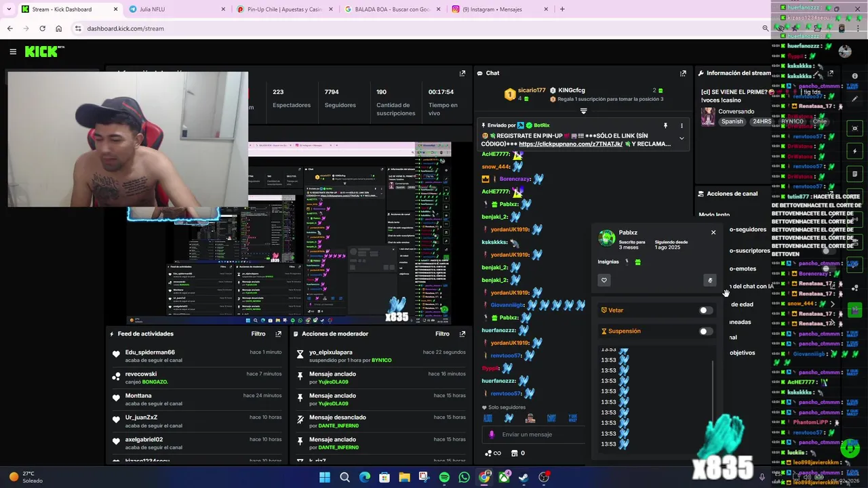This screenshot has height=488, width=868.
Task: Switch to the Pin-Up Chile tab
Action: click(285, 9)
